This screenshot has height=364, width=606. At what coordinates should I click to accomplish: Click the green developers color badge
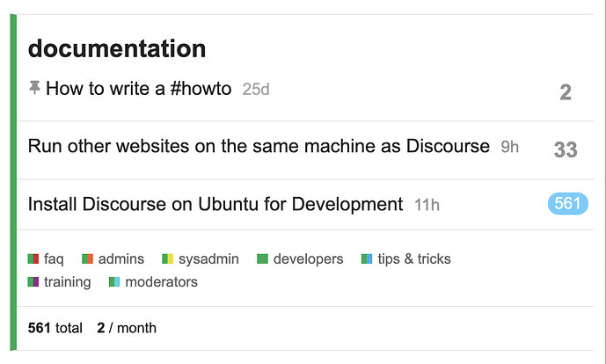262,258
